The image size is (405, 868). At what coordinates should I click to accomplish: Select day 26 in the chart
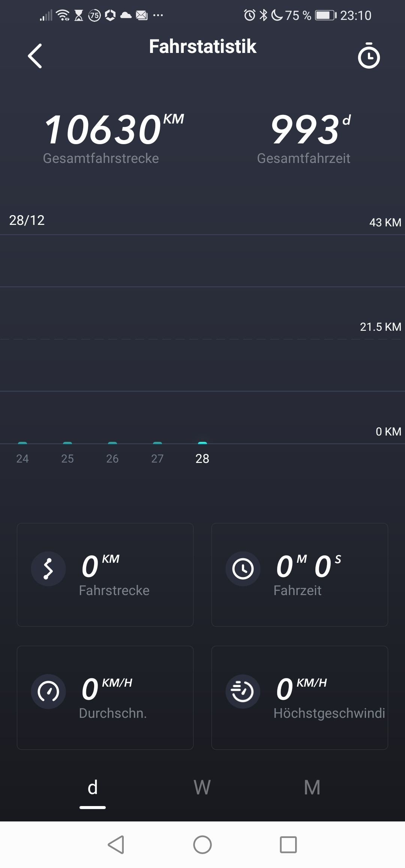[x=112, y=458]
